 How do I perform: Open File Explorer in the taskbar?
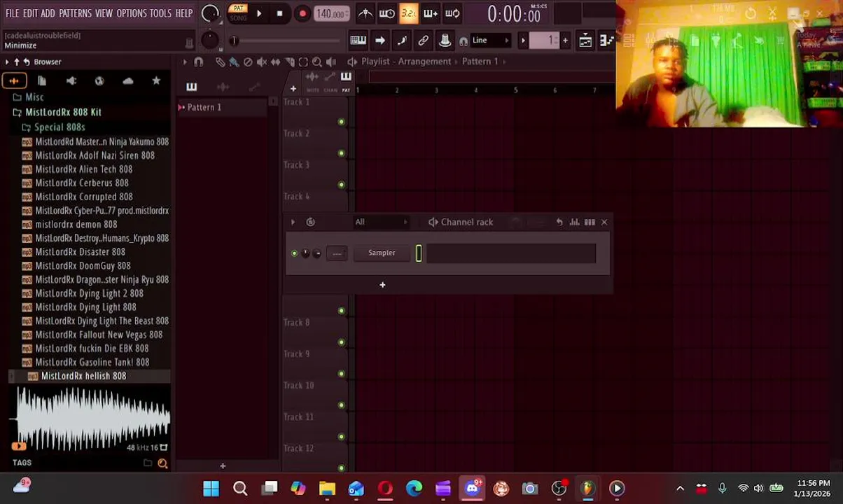327,488
